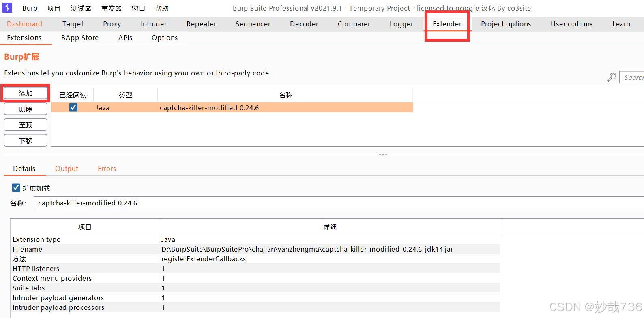Viewport: 644px width, 318px height.
Task: Show the extension Output tab
Action: click(67, 169)
